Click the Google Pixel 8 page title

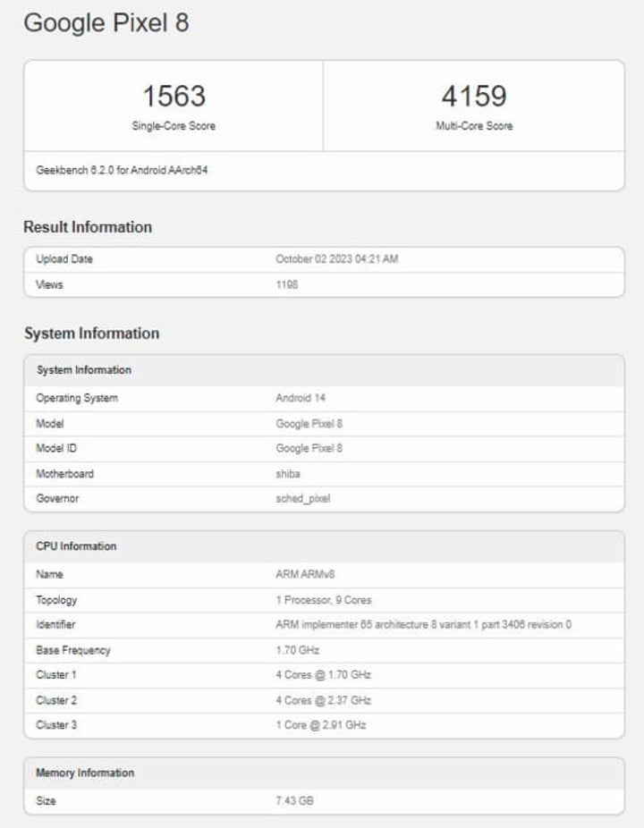(106, 23)
